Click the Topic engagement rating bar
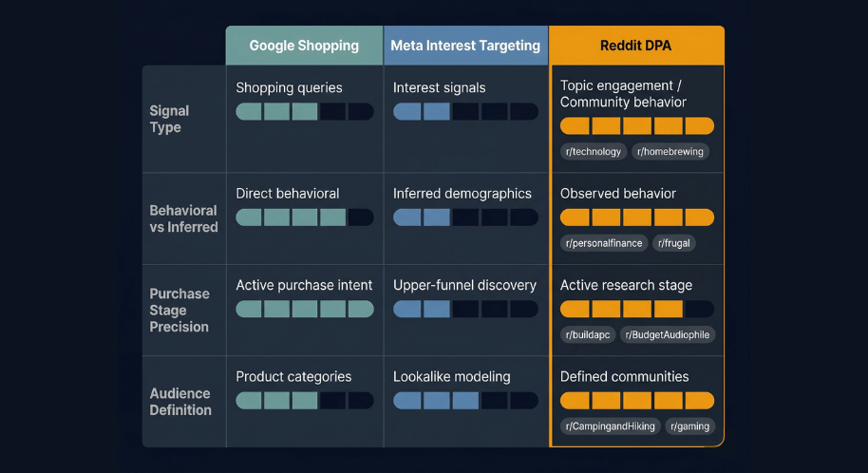This screenshot has width=868, height=473. tap(637, 125)
